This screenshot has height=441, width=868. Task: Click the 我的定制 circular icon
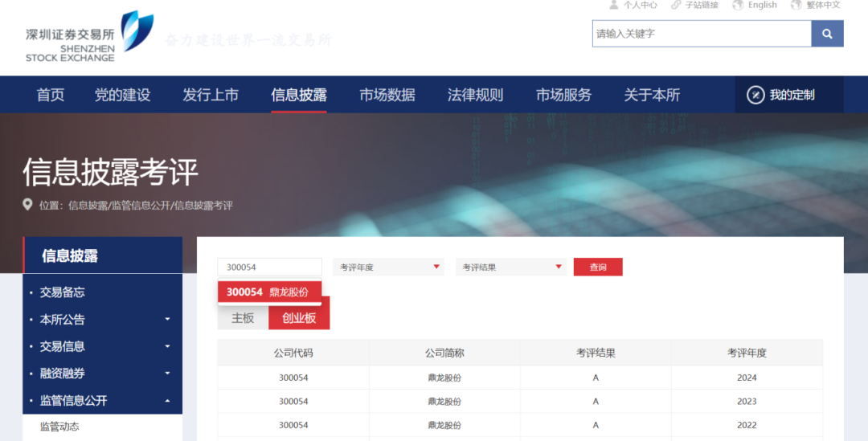(755, 95)
